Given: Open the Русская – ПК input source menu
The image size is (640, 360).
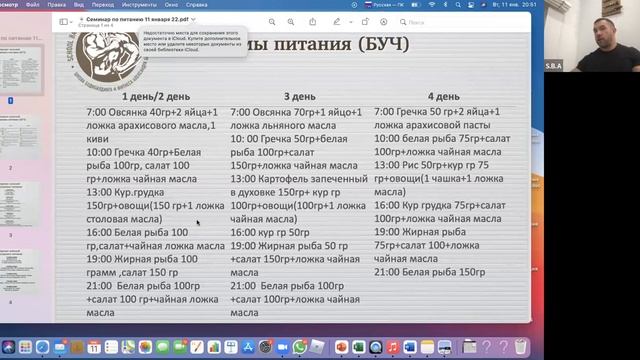Looking at the screenshot, I should 384,5.
